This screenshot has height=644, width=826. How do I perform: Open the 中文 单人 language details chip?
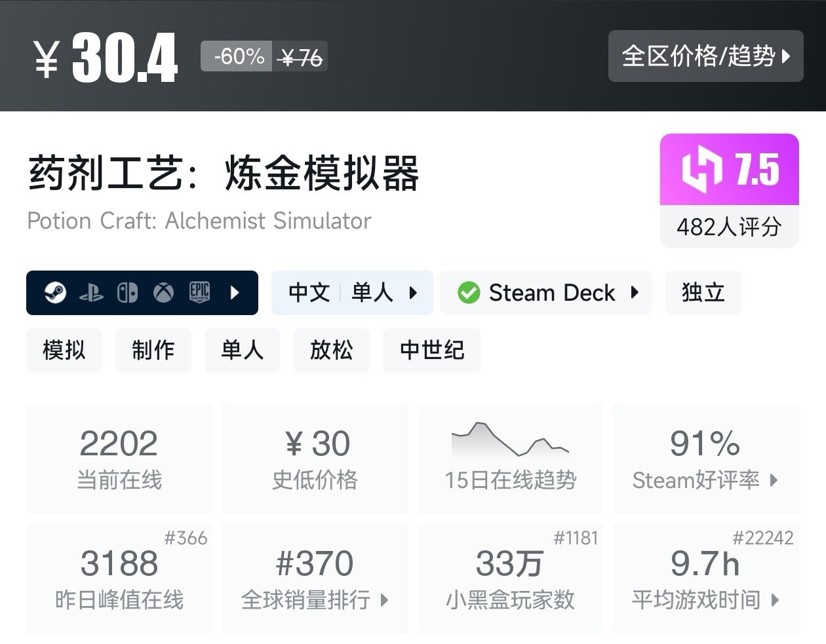pyautogui.click(x=352, y=293)
